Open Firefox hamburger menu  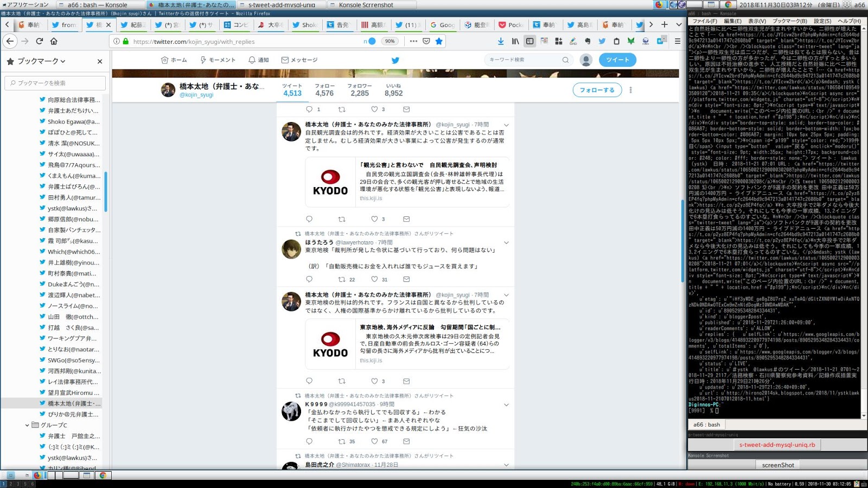678,41
